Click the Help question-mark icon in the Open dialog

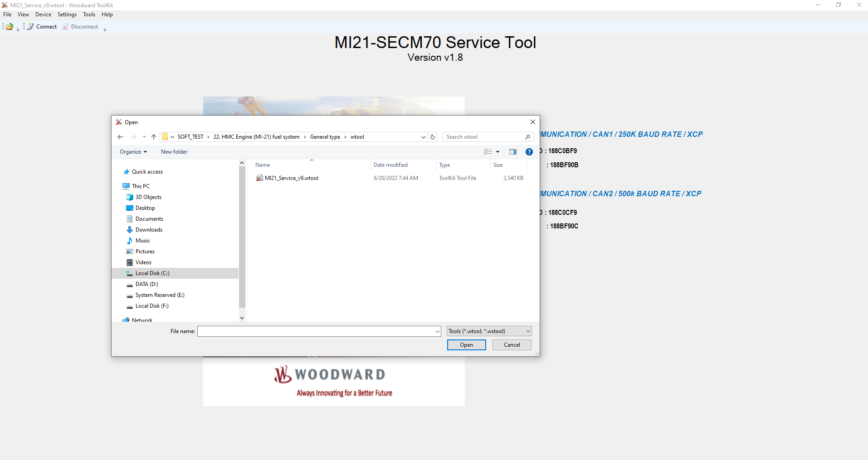coord(529,151)
